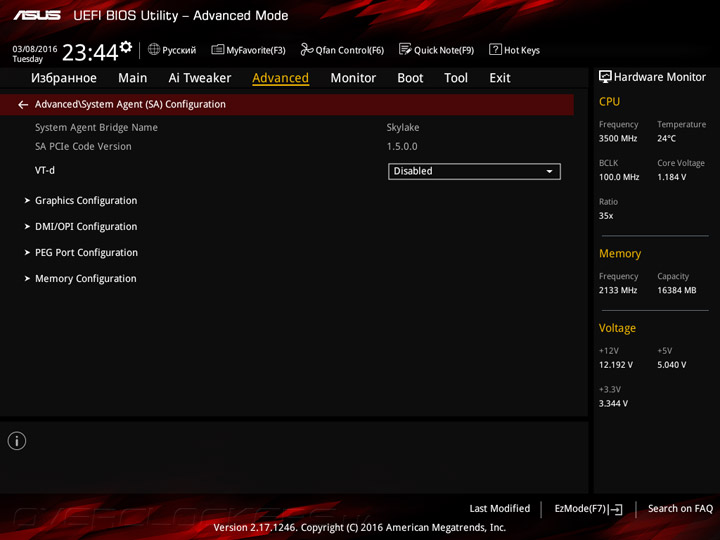Open the Boot tab

(x=410, y=78)
